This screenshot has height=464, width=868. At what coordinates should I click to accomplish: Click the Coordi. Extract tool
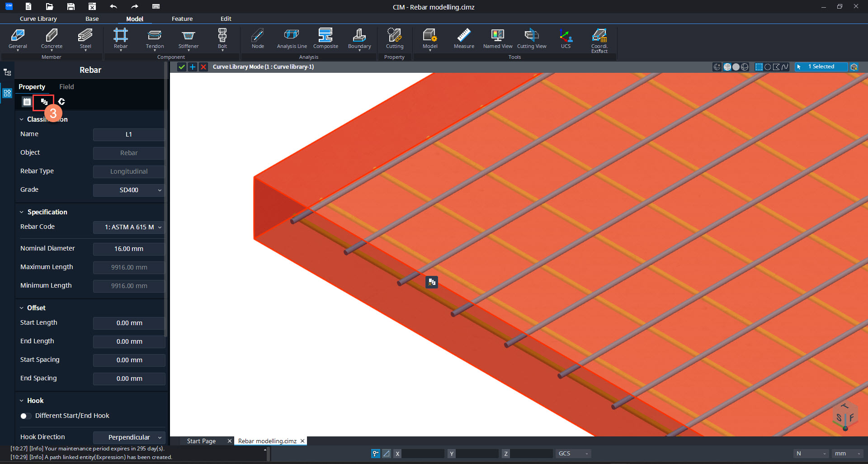coord(599,41)
